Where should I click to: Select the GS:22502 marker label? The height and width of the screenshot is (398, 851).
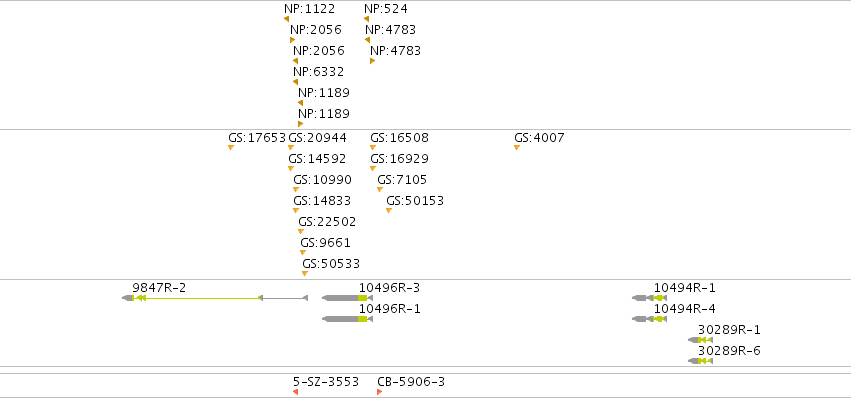pyautogui.click(x=327, y=222)
